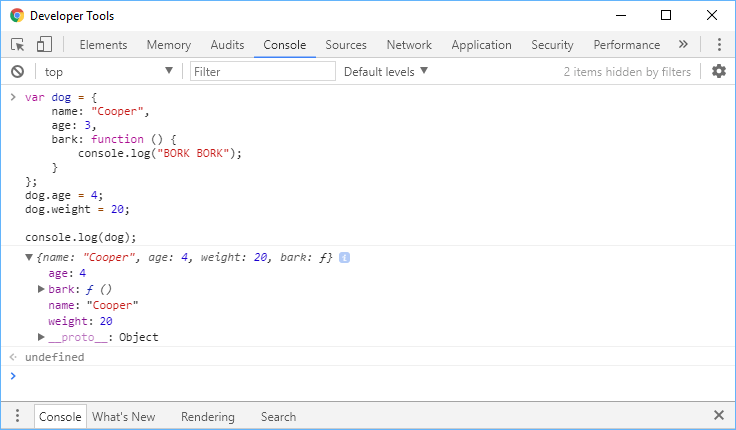736x430 pixels.
Task: Switch to the Security tab
Action: coord(552,45)
